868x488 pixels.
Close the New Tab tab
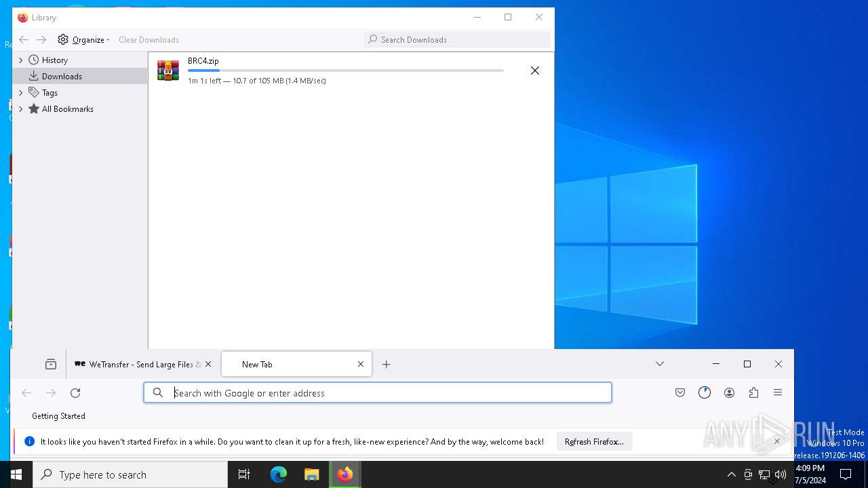pos(361,364)
